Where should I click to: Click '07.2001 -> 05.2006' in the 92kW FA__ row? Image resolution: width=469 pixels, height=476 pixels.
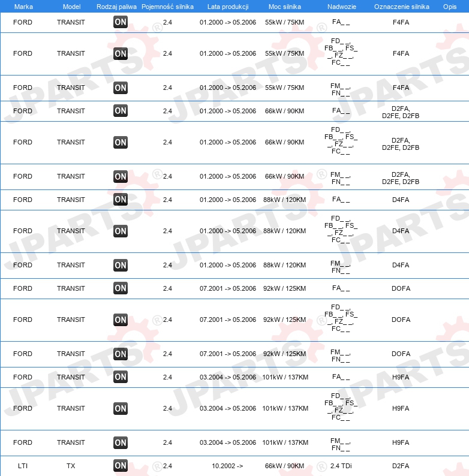[228, 288]
